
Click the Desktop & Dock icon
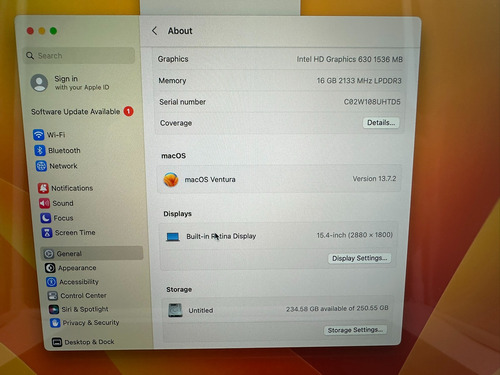click(57, 342)
